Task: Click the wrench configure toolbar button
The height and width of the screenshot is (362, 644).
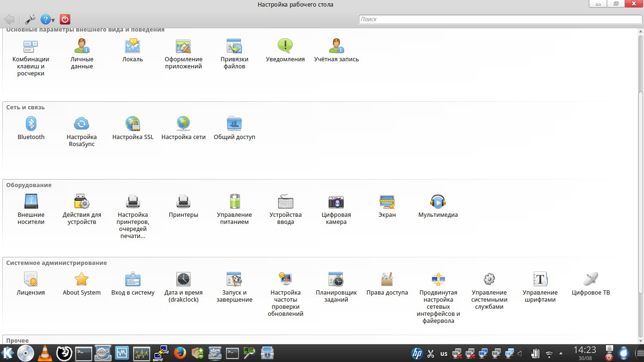Action: tap(30, 19)
